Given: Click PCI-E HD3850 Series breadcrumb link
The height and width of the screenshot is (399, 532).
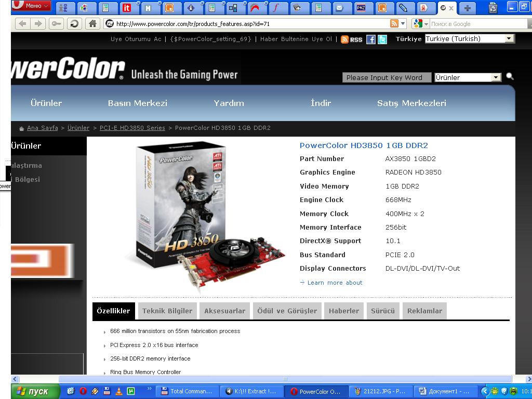Looking at the screenshot, I should [x=132, y=128].
